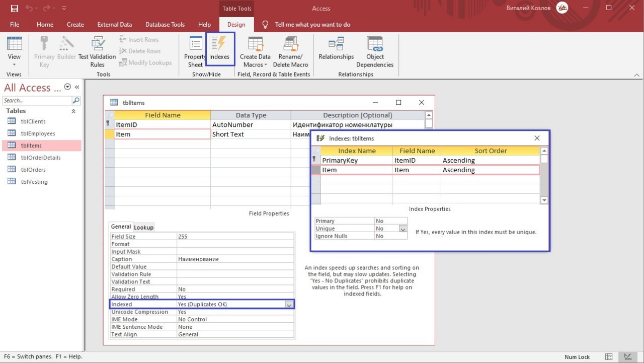Switch to the Lookup properties tab
The width and height of the screenshot is (644, 363).
pos(144,227)
